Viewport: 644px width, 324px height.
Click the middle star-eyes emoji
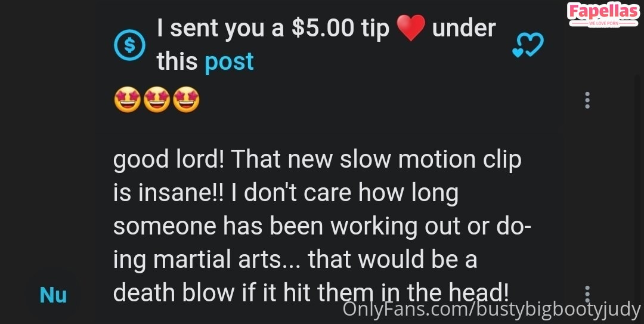[157, 100]
